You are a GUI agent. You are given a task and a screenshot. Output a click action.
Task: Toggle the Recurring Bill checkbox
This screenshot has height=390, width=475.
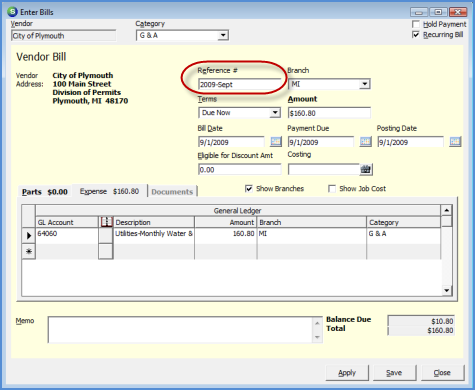(x=416, y=35)
